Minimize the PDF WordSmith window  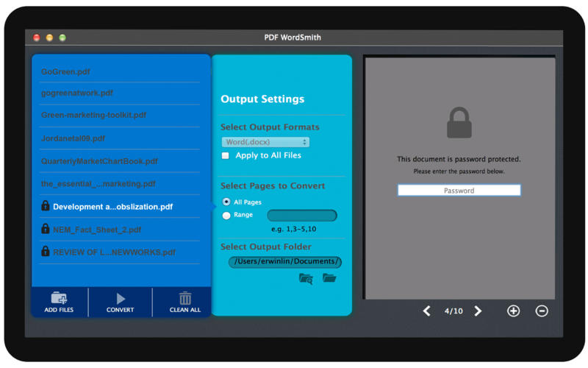tap(49, 38)
